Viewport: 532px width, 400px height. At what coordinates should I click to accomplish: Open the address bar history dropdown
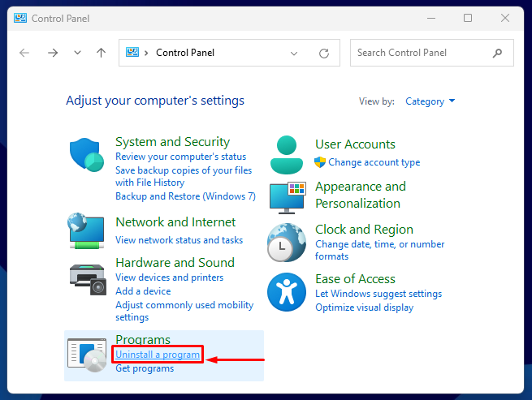click(x=294, y=54)
